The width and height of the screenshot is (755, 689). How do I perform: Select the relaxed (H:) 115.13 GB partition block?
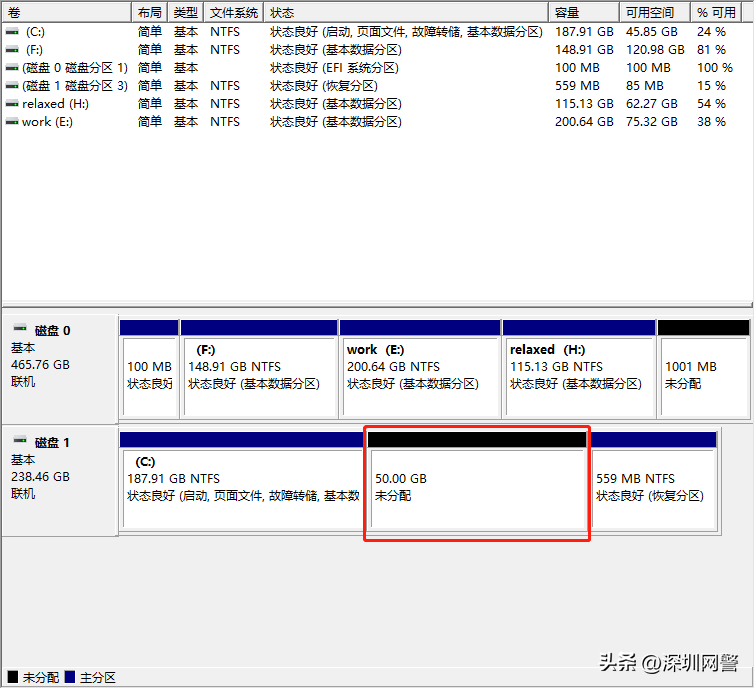579,369
